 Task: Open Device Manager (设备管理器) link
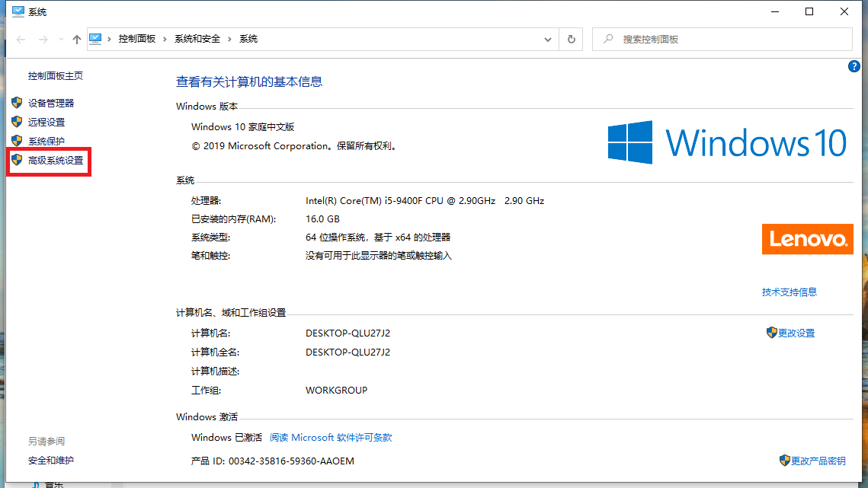(x=51, y=103)
